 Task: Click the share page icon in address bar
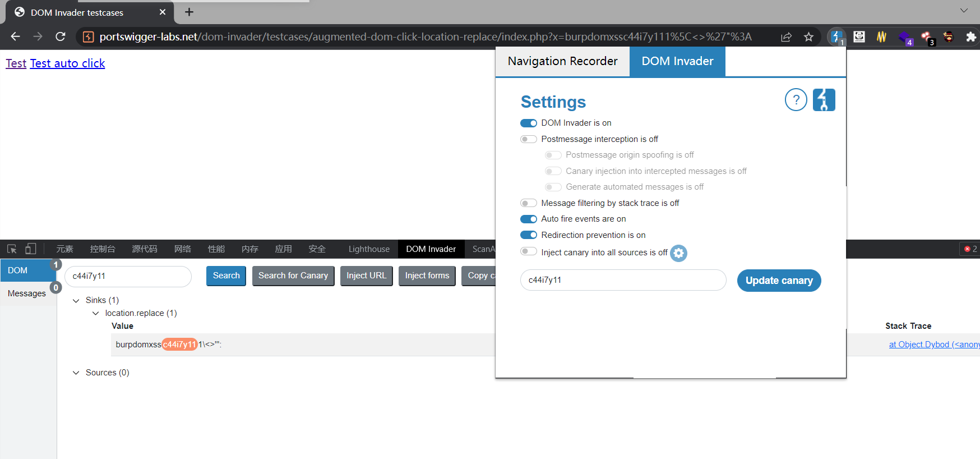tap(786, 37)
